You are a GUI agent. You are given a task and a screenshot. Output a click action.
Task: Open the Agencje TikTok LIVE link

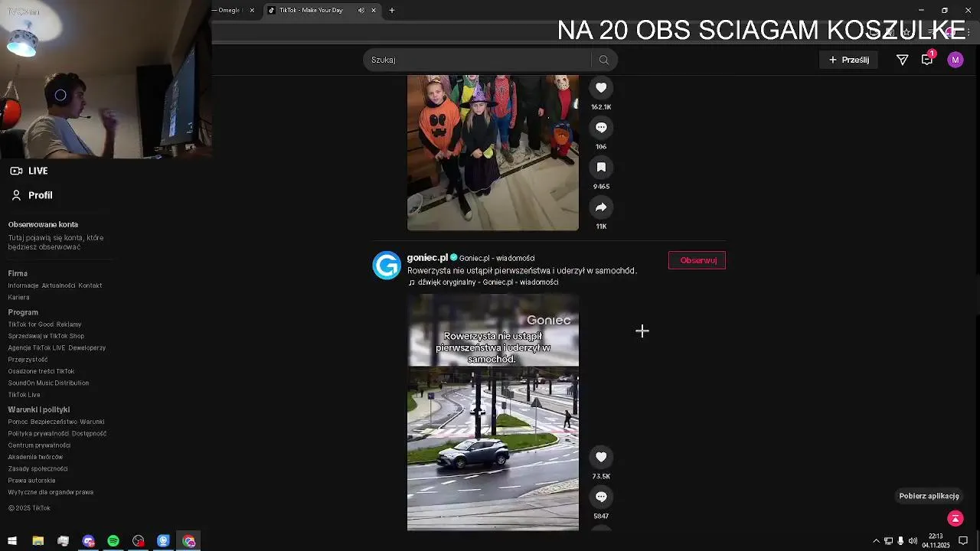click(x=37, y=348)
